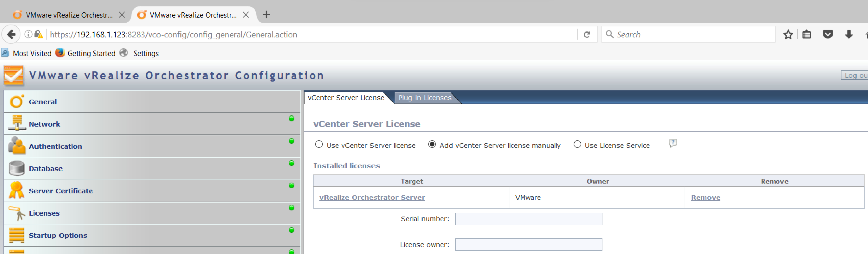868x254 pixels.
Task: Switch to the Plug-in Licenses tab
Action: 425,98
